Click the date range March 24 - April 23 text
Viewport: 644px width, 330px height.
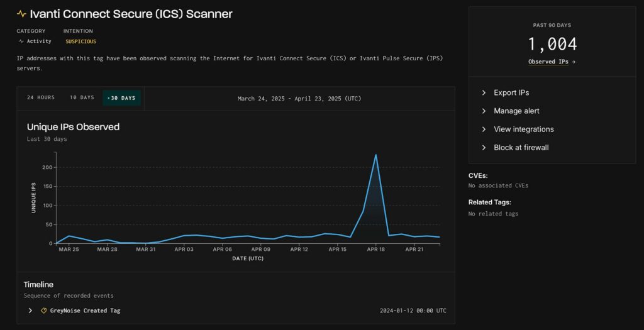click(299, 99)
